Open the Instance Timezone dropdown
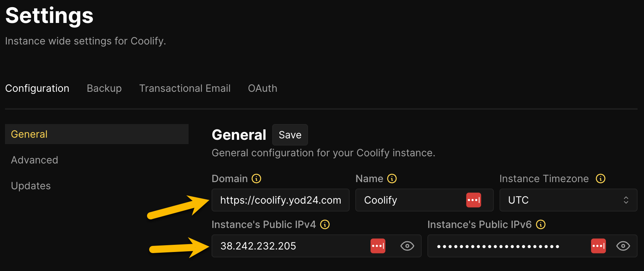 click(568, 200)
